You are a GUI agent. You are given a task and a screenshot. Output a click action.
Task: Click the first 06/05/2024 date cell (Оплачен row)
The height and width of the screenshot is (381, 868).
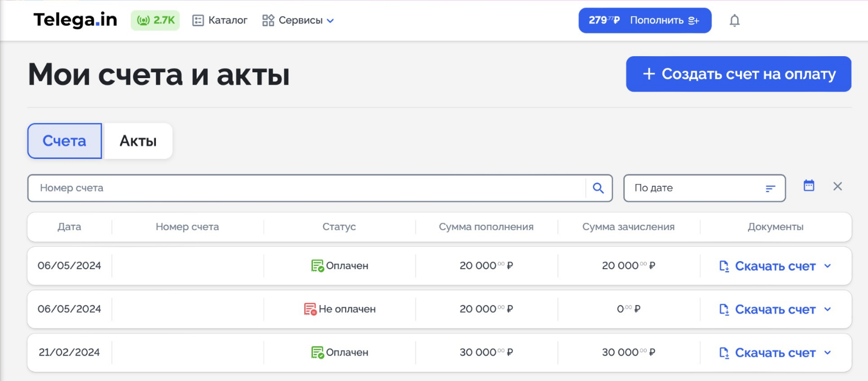coord(70,265)
